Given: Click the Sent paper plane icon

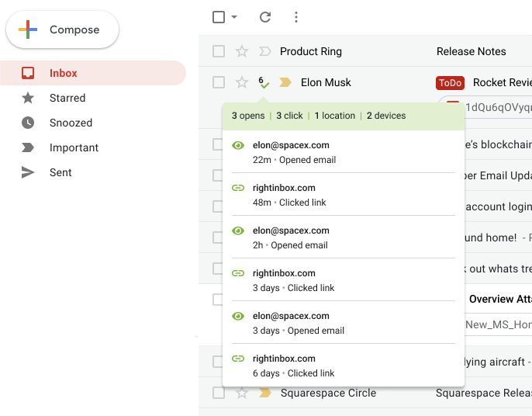Looking at the screenshot, I should [28, 172].
